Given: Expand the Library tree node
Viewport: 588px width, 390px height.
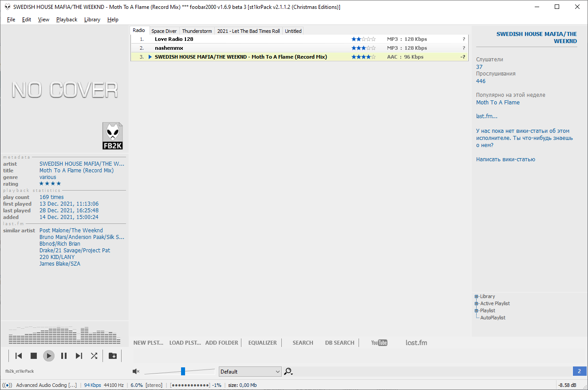Looking at the screenshot, I should 477,297.
